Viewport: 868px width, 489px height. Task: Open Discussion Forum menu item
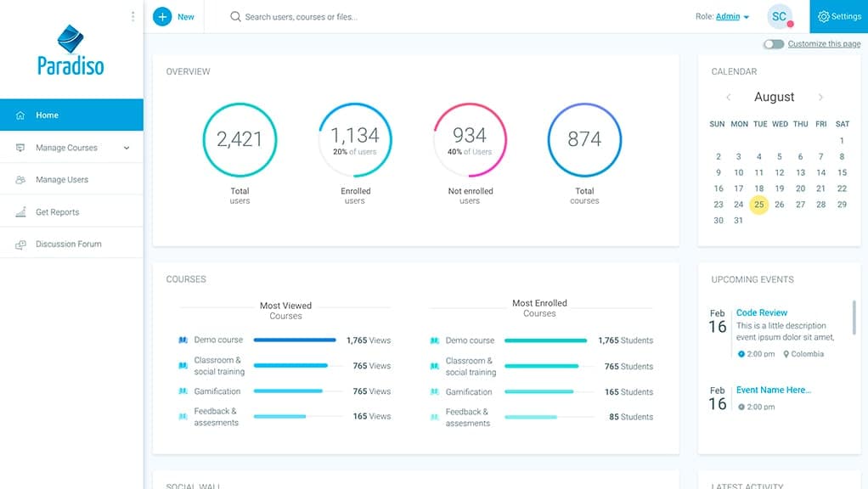point(71,244)
